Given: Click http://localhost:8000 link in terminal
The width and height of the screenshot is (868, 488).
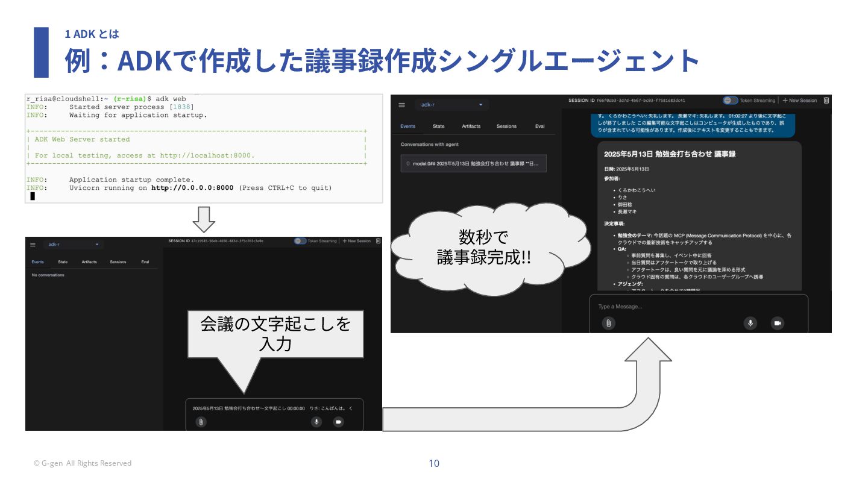Looking at the screenshot, I should pyautogui.click(x=207, y=155).
